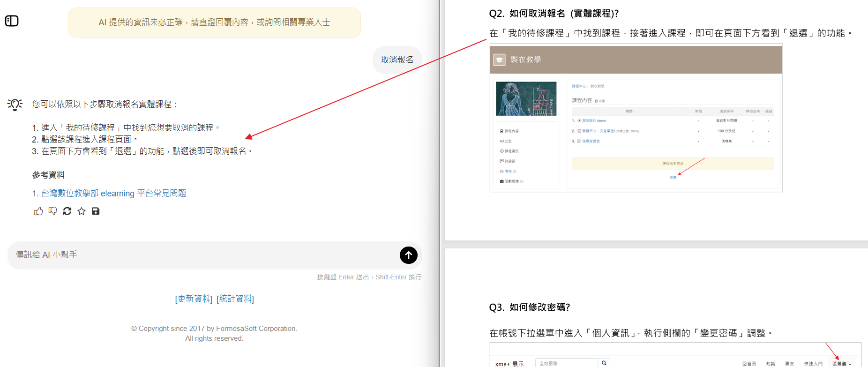Open the 張景義 account dropdown
This screenshot has height=367, width=868.
coord(841,364)
